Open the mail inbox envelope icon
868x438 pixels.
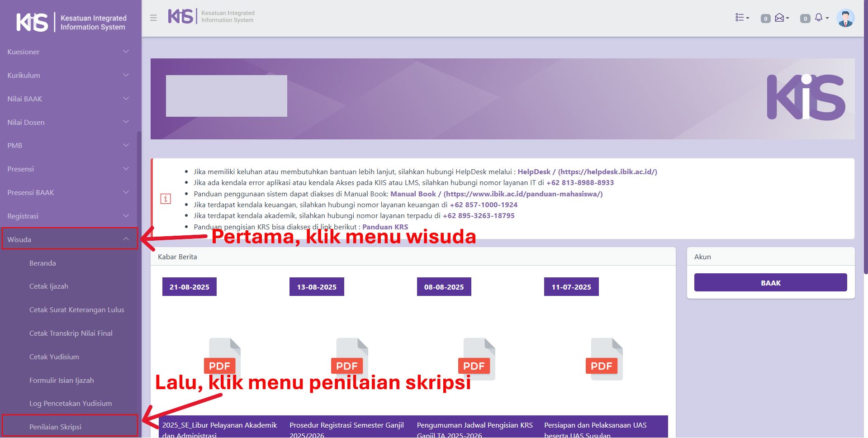781,18
